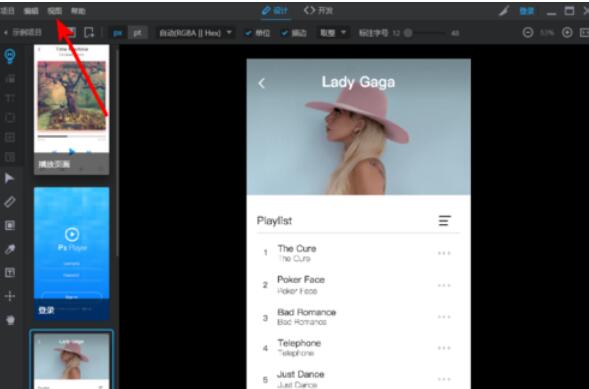Expand the dropdown next to 描边 checkbox
Screen dimensions: 589x389
(333, 33)
